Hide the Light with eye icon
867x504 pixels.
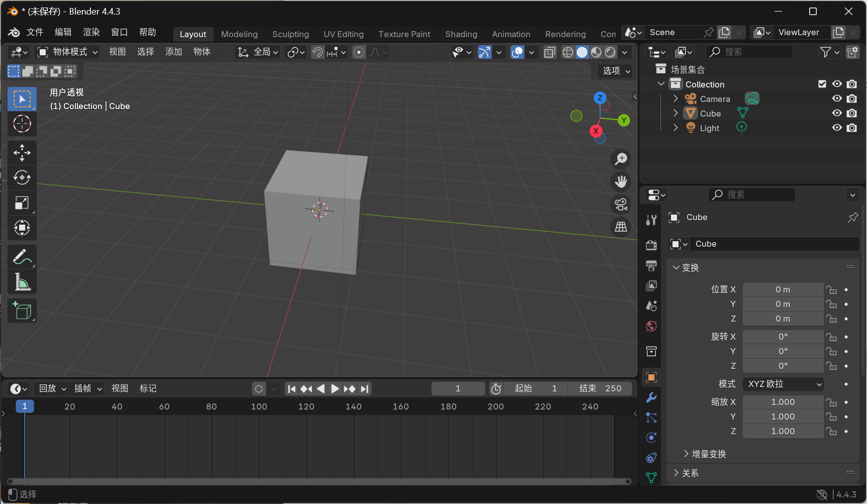pyautogui.click(x=837, y=128)
